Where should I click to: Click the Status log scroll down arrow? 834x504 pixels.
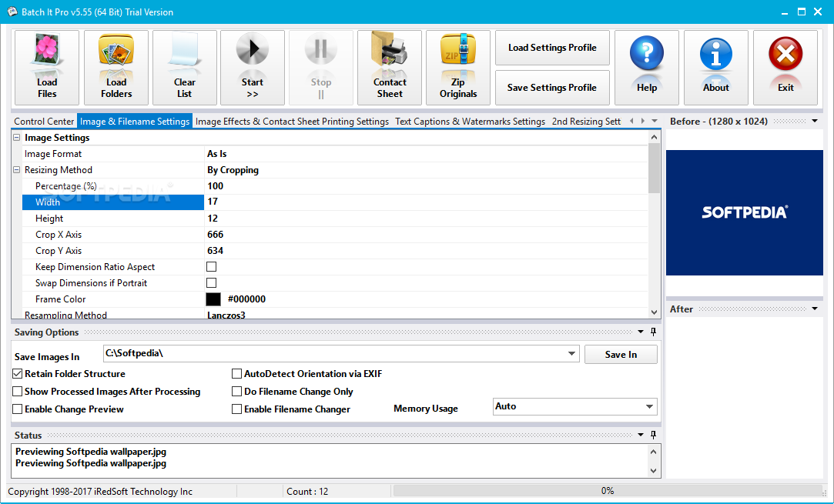(x=654, y=470)
